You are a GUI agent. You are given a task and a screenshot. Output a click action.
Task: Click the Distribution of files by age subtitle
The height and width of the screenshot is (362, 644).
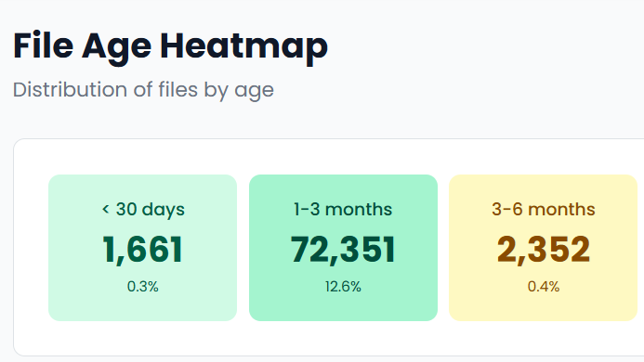(143, 90)
